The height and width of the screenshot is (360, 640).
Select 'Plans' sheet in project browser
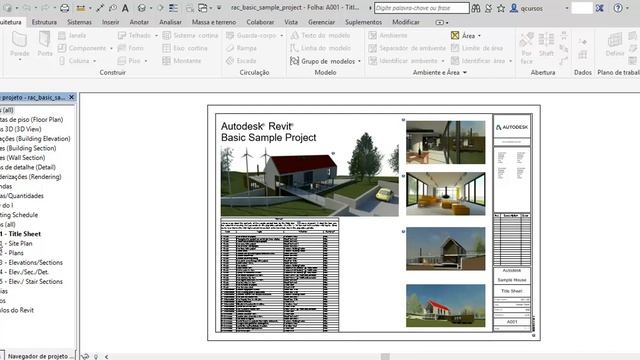pyautogui.click(x=16, y=253)
